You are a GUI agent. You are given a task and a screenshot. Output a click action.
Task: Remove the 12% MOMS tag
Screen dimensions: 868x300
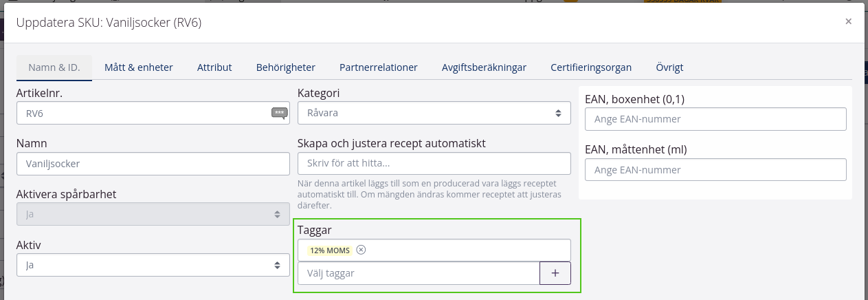pos(361,250)
